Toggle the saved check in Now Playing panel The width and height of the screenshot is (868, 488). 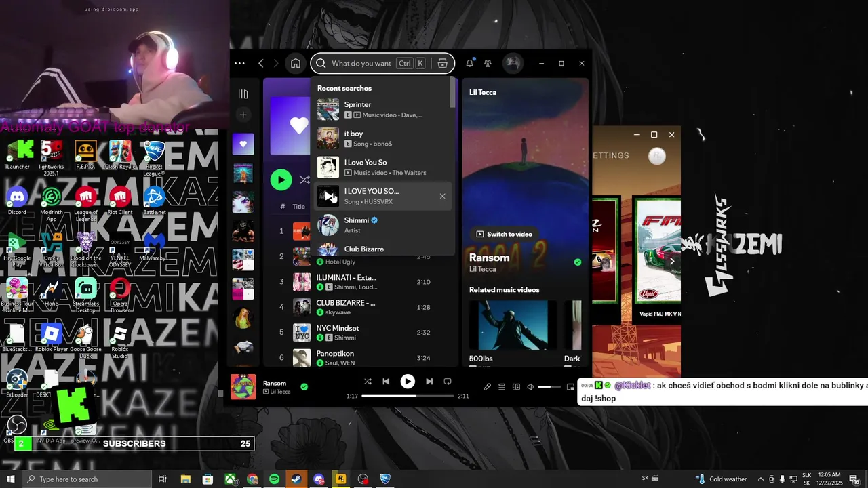point(578,262)
